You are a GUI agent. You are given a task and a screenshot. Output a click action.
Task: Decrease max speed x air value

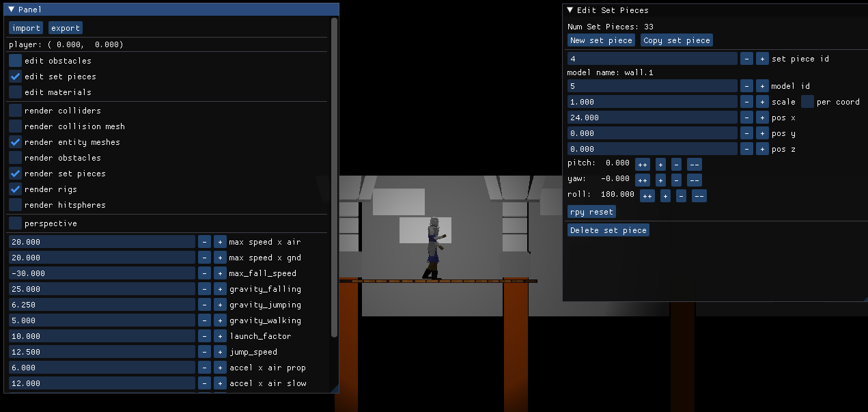click(x=204, y=242)
